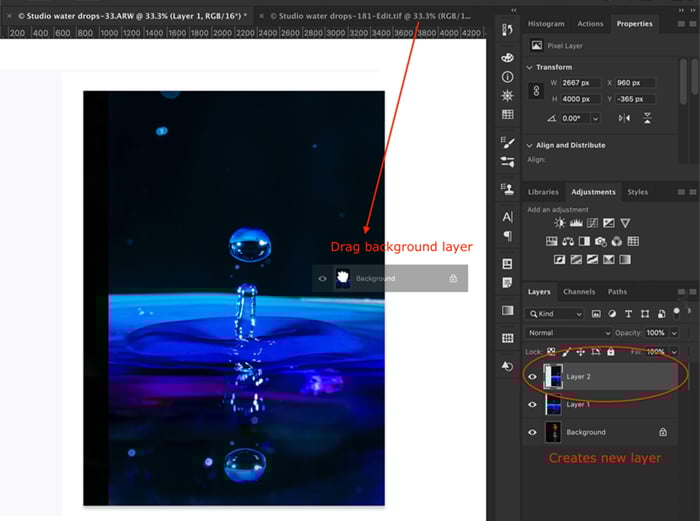This screenshot has width=700, height=521.
Task: Add a Hue/Saturation adjustment
Action: pyautogui.click(x=551, y=242)
